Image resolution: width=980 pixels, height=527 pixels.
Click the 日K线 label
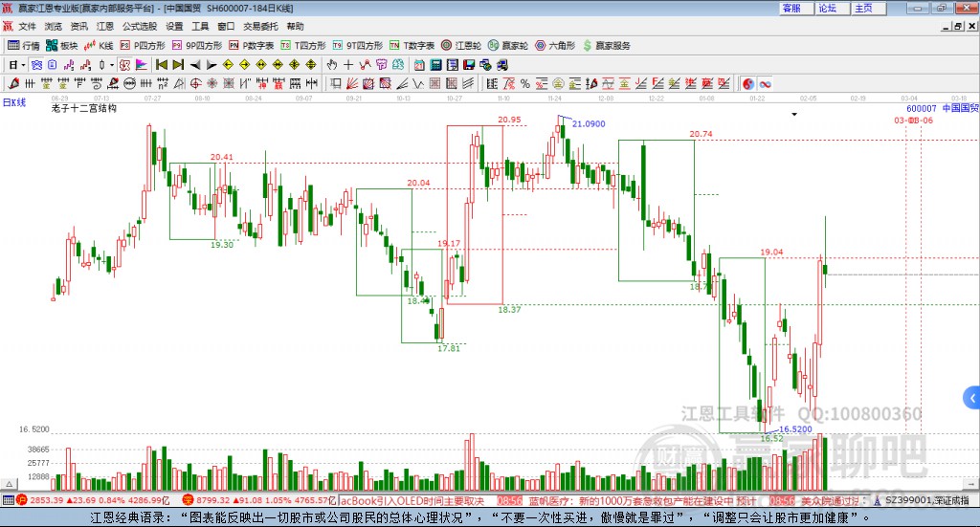[x=14, y=102]
